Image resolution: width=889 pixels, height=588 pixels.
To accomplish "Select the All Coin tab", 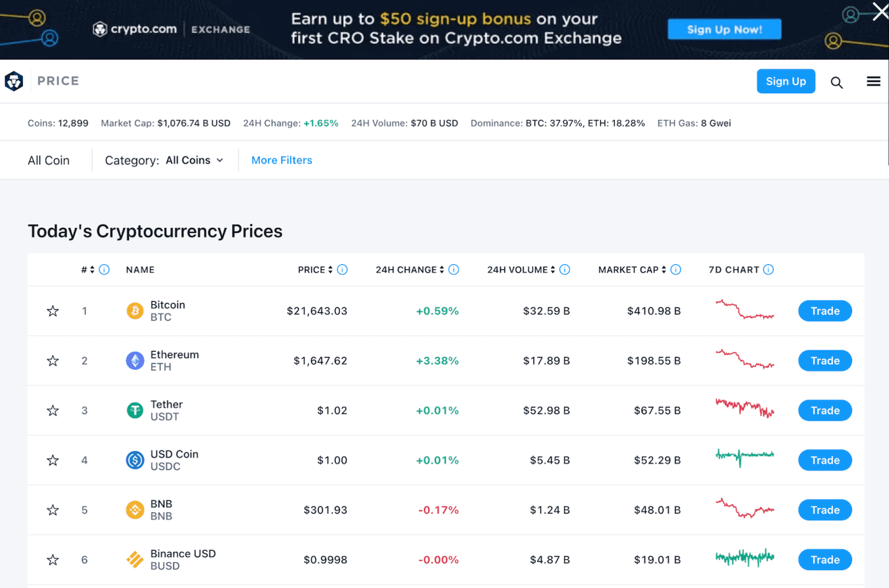I will coord(48,160).
